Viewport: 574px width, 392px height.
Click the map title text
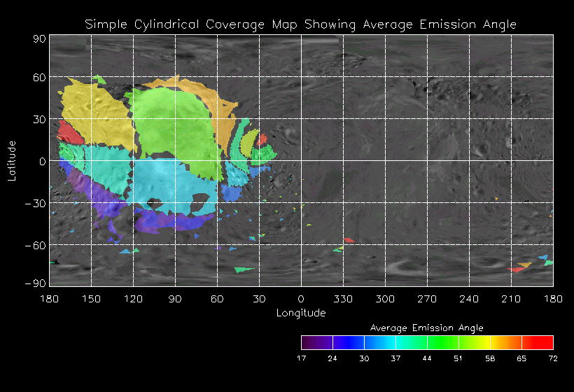pyautogui.click(x=300, y=24)
